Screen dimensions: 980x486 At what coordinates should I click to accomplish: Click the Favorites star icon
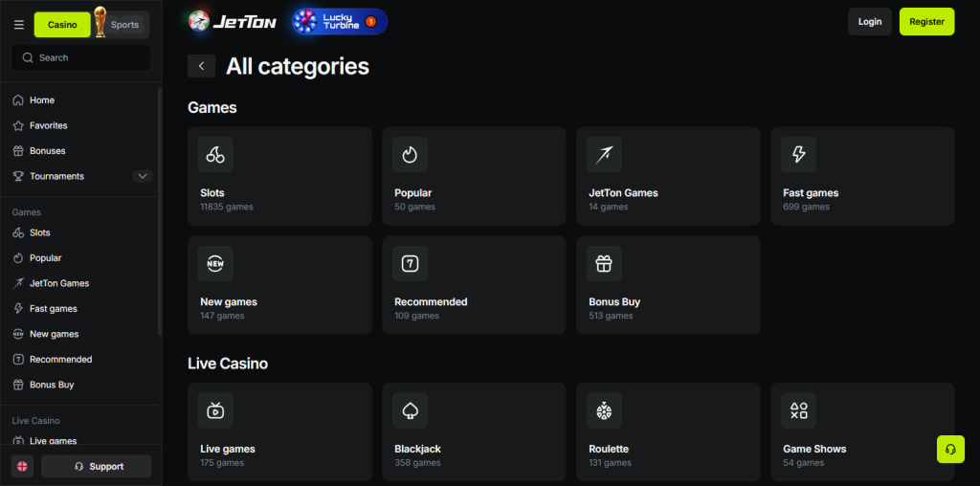tap(18, 125)
